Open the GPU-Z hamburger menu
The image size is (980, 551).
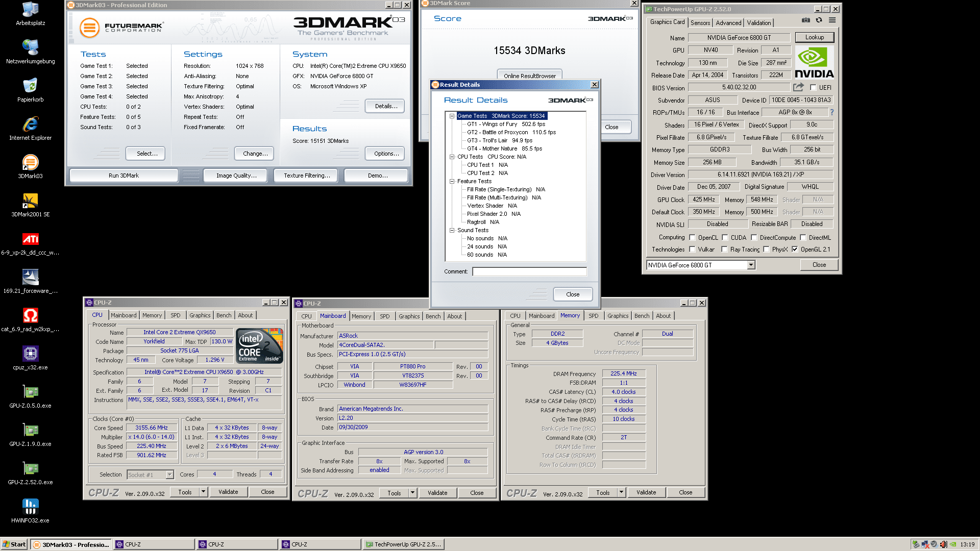832,20
